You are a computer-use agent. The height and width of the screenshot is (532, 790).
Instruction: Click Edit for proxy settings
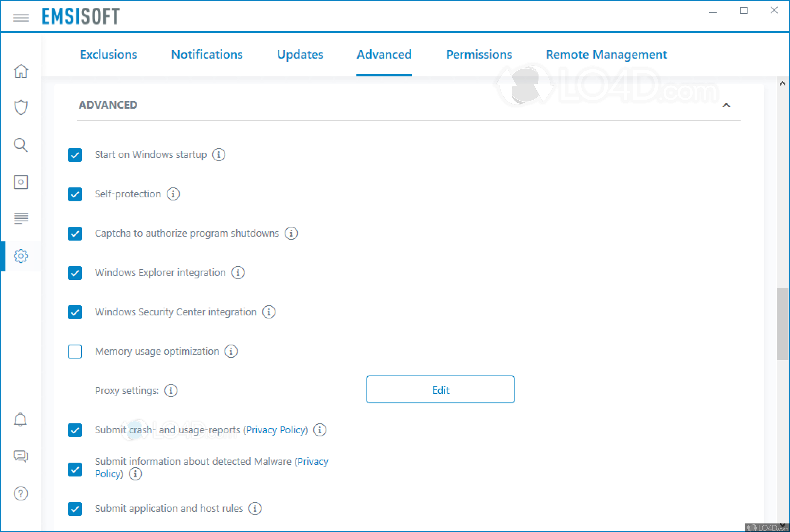click(440, 390)
